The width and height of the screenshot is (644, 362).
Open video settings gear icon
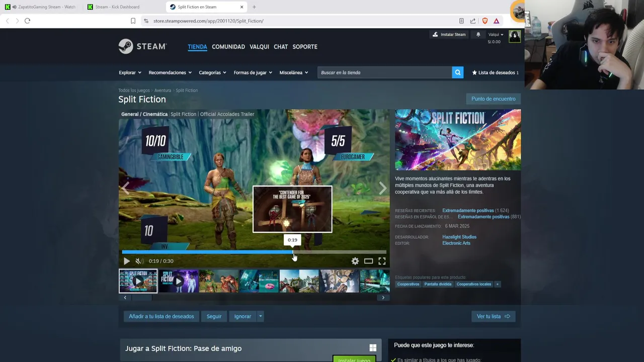355,261
